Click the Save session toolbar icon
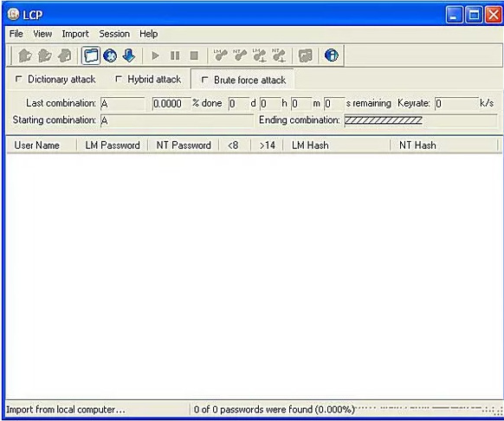Image resolution: width=504 pixels, height=421 pixels. (65, 55)
